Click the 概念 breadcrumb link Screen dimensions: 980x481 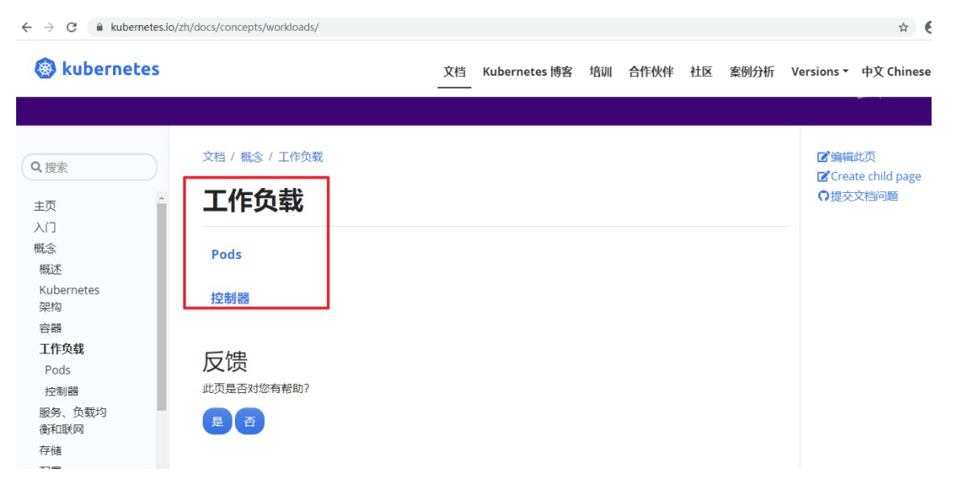pyautogui.click(x=252, y=157)
